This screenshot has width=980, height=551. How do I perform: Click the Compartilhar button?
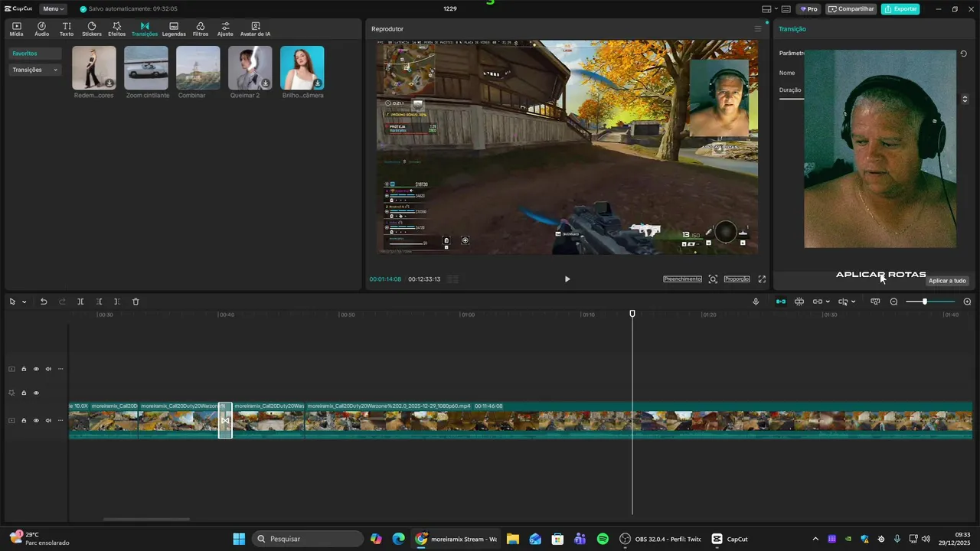(x=851, y=9)
